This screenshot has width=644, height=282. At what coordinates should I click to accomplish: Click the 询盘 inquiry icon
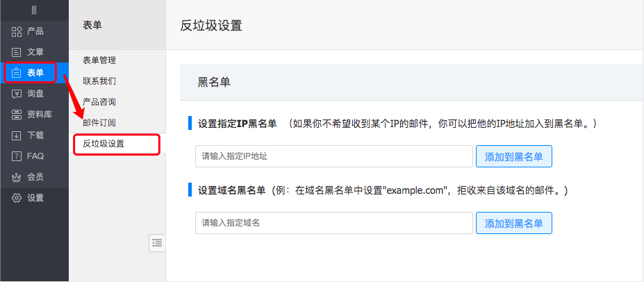[x=17, y=94]
